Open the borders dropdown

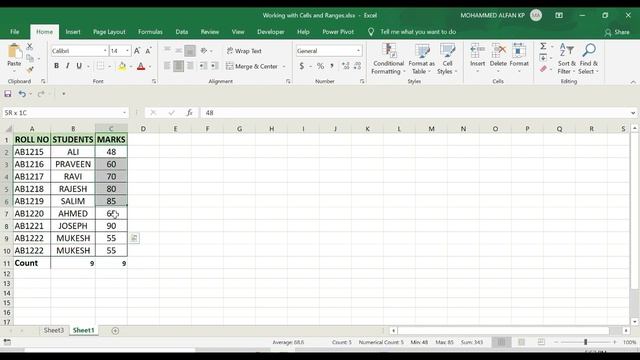tap(109, 67)
